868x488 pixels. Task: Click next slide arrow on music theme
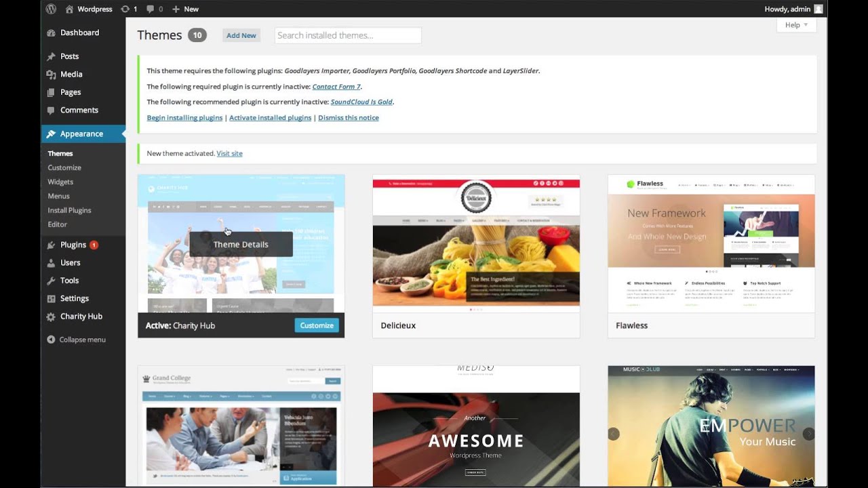(x=808, y=434)
